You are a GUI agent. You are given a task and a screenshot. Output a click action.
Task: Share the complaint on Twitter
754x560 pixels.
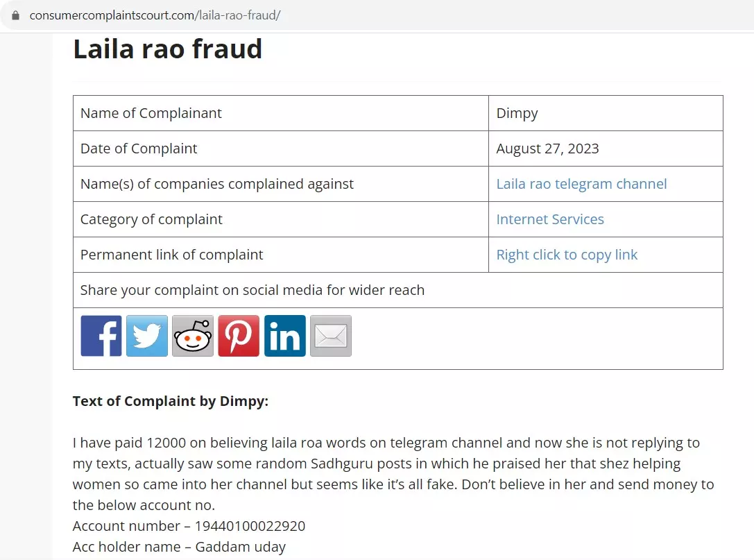pos(147,336)
